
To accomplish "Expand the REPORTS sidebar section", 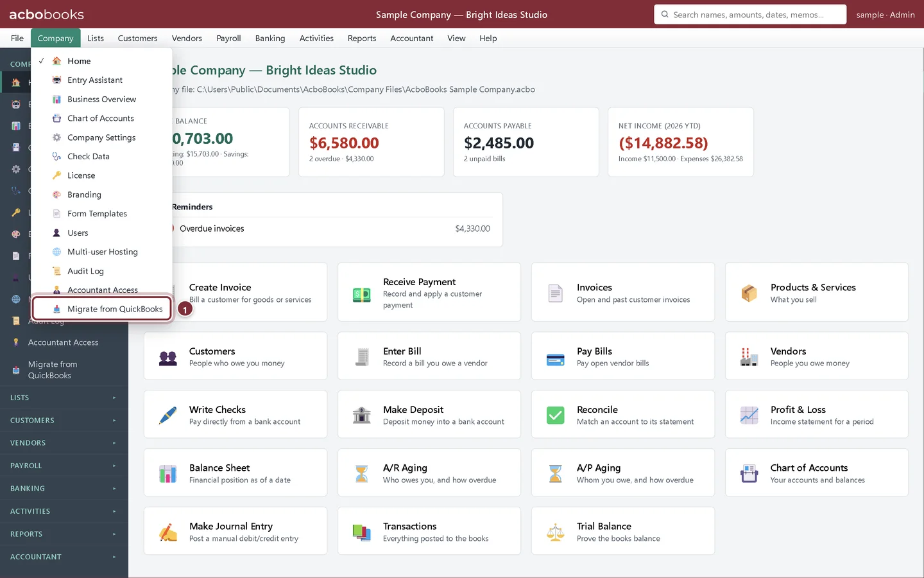I will [x=64, y=534].
